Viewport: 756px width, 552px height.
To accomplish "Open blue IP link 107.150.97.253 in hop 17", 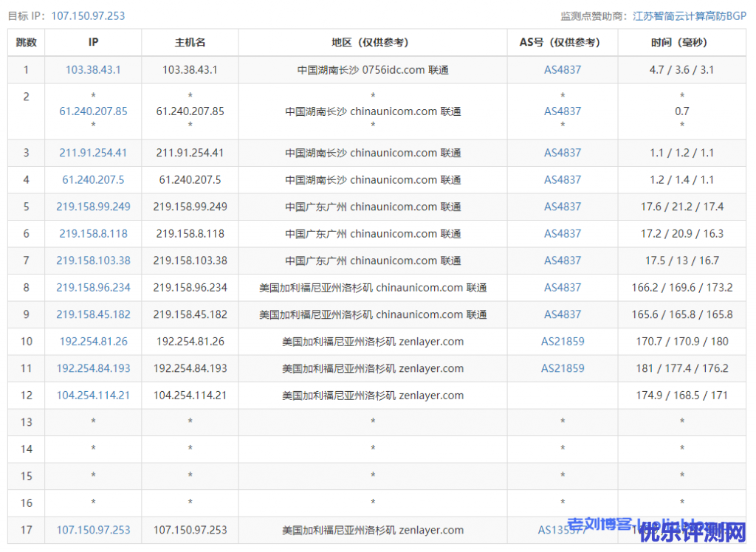I will coord(93,530).
